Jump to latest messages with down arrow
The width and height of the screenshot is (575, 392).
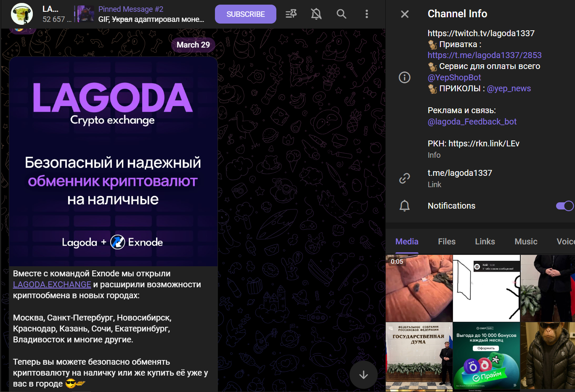coord(363,375)
